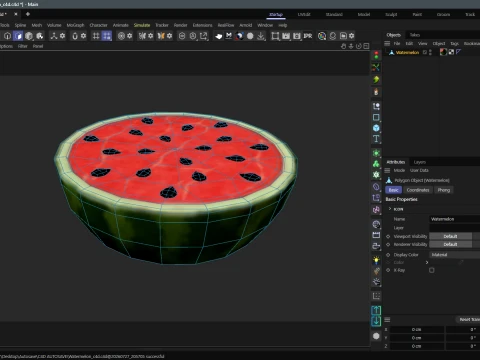Open the Character menu
The height and width of the screenshot is (360, 480).
point(98,25)
